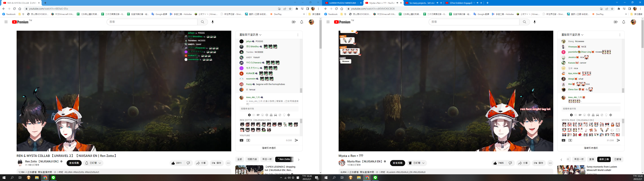
Task: Share the Ren Zotto video
Action: [x=201, y=163]
